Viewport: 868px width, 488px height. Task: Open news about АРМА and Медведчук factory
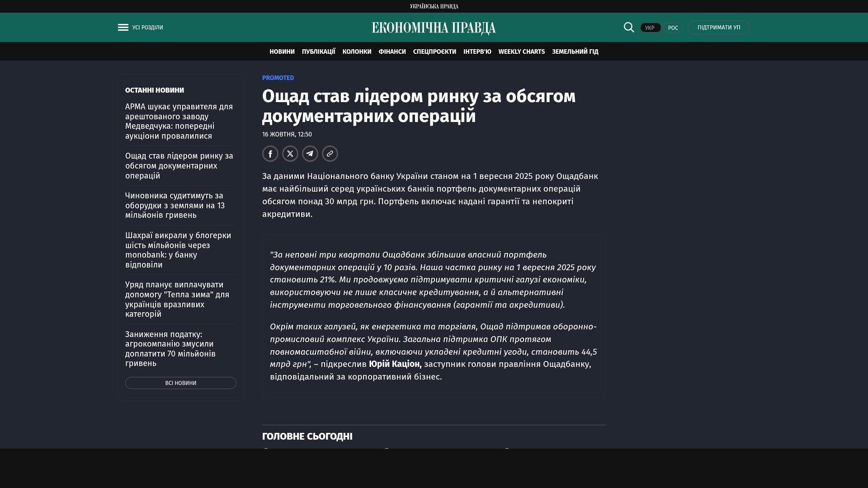179,121
